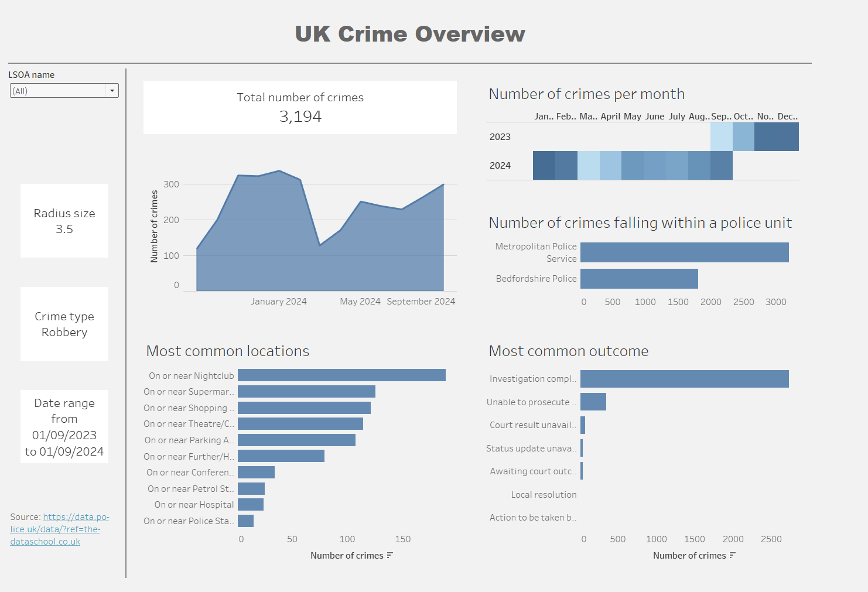Select the Court result unavailable bar

583,425
